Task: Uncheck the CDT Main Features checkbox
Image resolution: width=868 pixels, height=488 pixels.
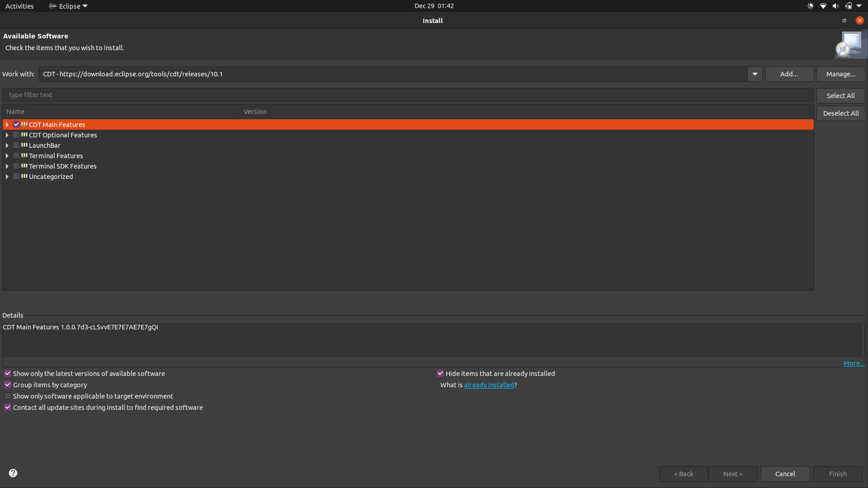Action: 16,124
